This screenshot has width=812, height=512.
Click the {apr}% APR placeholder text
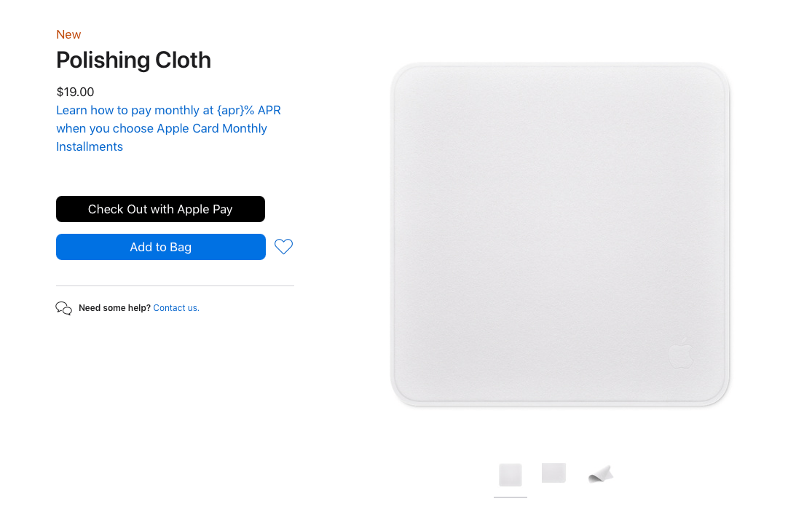click(x=249, y=110)
